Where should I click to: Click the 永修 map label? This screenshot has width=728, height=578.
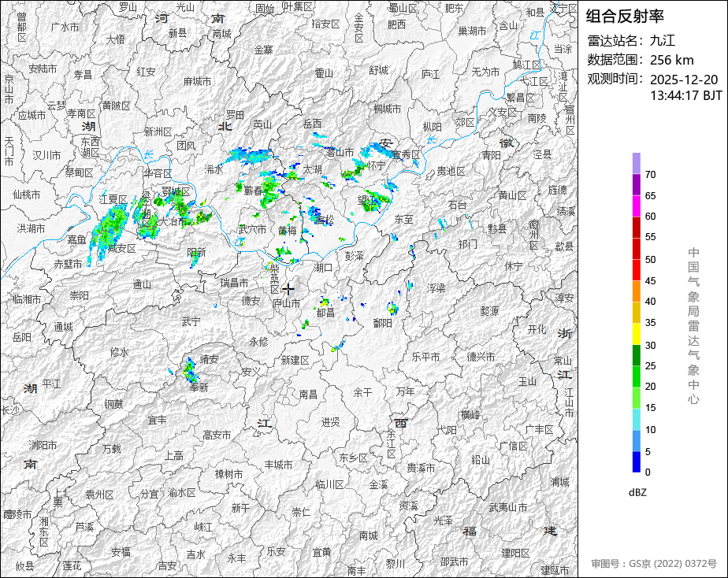[258, 342]
